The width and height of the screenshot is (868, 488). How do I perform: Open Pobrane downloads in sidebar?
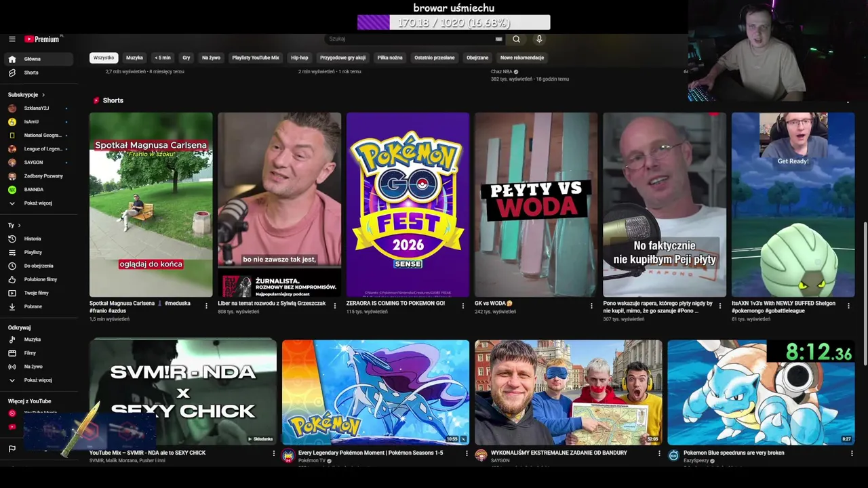tap(40, 306)
